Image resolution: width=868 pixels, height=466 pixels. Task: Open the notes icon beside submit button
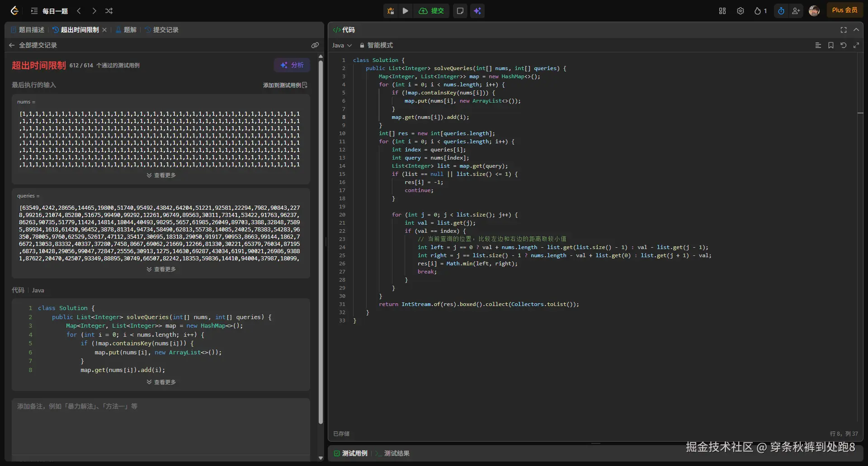[460, 11]
